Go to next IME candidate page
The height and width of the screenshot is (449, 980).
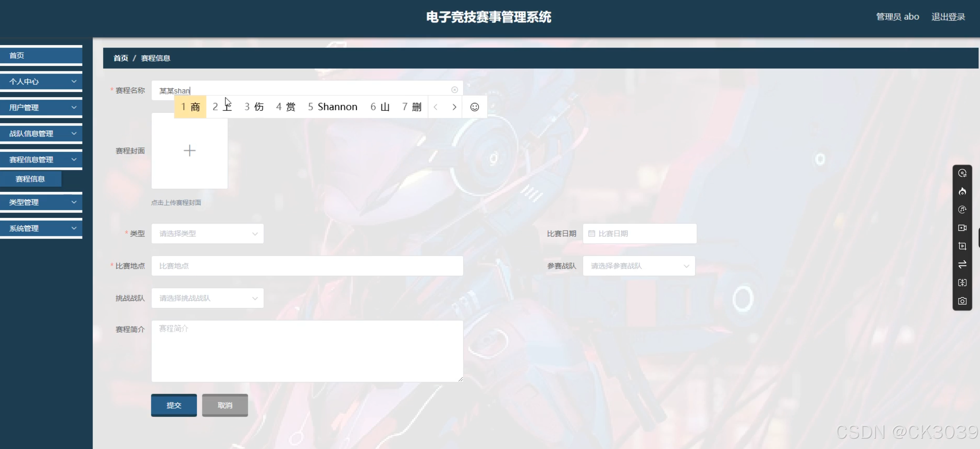(x=454, y=107)
